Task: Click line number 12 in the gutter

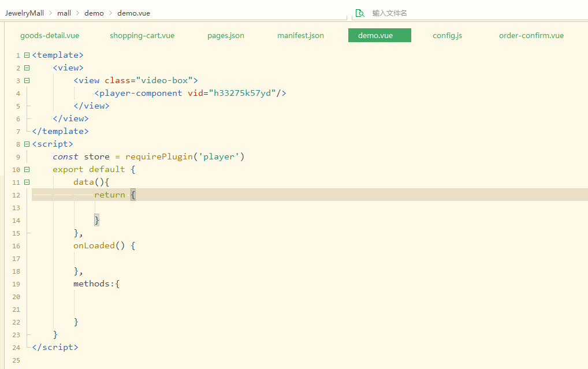Action: pyautogui.click(x=16, y=195)
